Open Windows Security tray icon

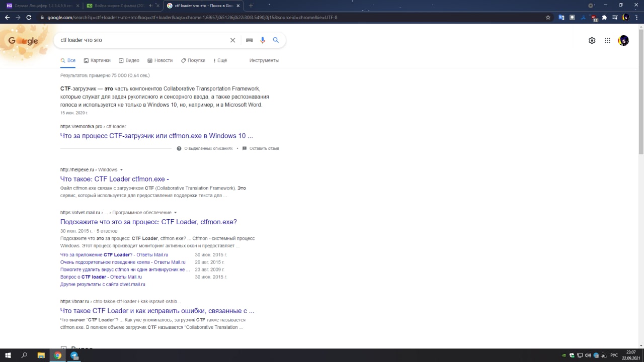click(572, 355)
